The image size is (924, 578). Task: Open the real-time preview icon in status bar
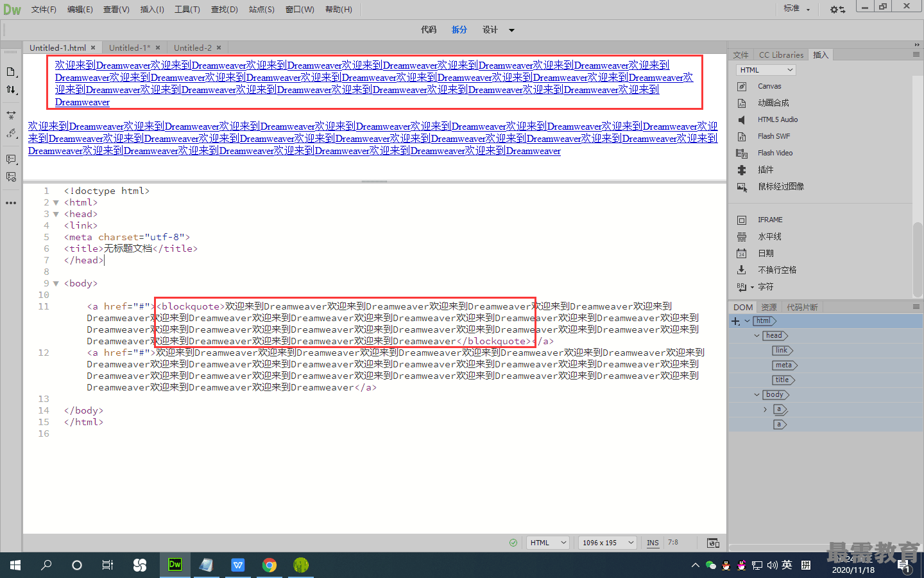(713, 543)
